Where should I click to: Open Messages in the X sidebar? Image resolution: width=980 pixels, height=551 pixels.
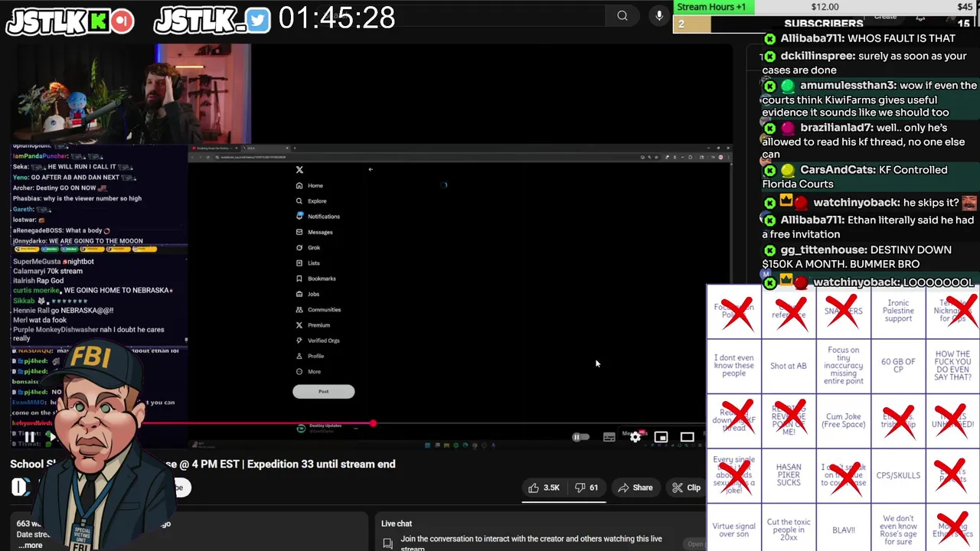click(x=314, y=232)
